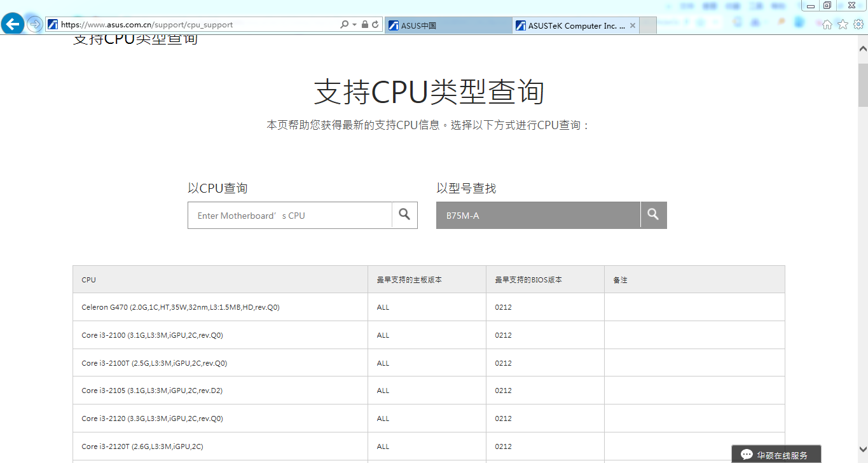The height and width of the screenshot is (463, 868).
Task: Click the model search magnifier button
Action: tap(654, 215)
